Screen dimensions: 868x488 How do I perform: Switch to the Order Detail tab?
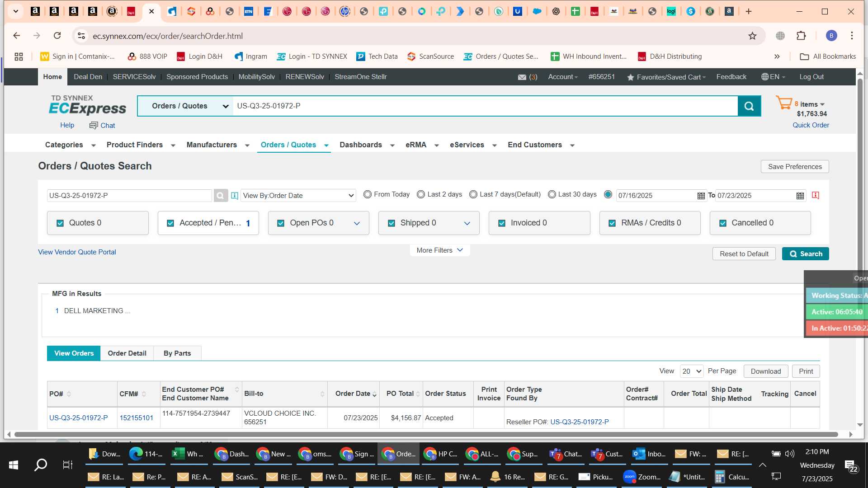(127, 353)
